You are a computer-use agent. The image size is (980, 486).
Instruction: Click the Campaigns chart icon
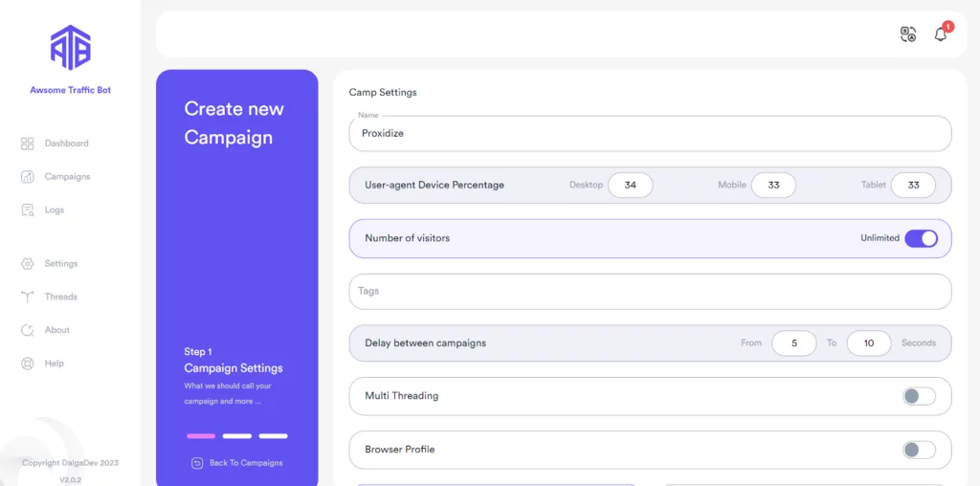[x=28, y=177]
